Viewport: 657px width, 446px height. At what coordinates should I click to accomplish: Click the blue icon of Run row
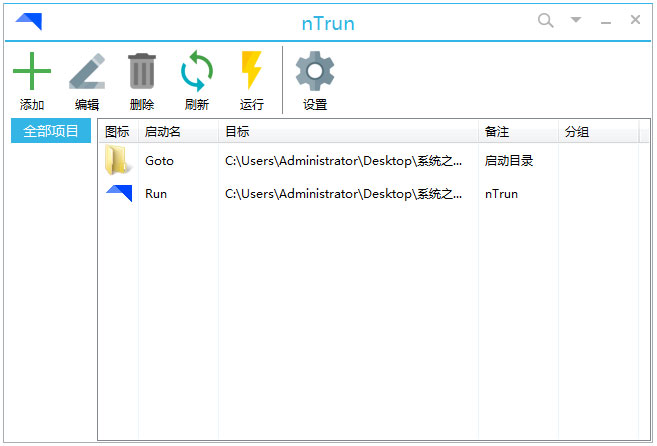[x=119, y=193]
